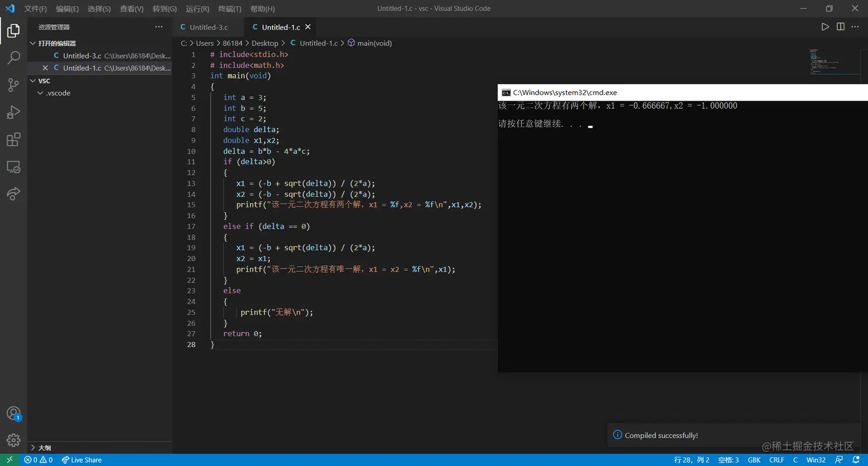Click the VS Code logo in the title bar
The image size is (868, 466).
click(x=10, y=9)
